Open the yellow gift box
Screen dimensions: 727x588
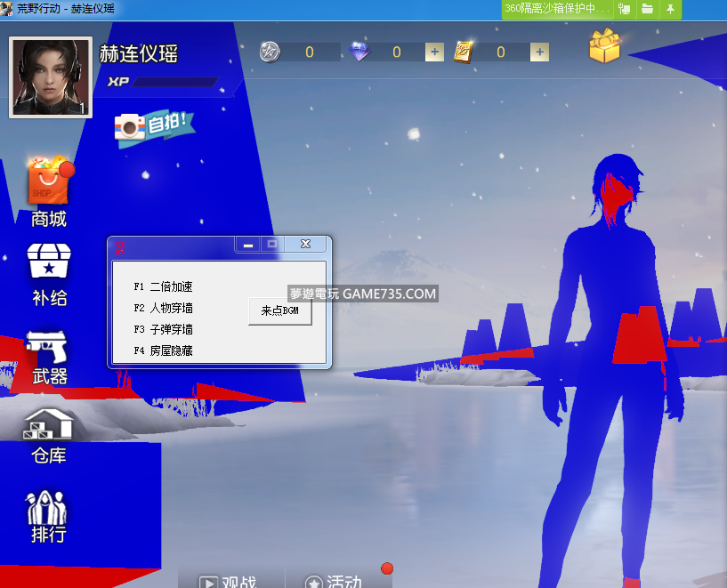[x=604, y=45]
